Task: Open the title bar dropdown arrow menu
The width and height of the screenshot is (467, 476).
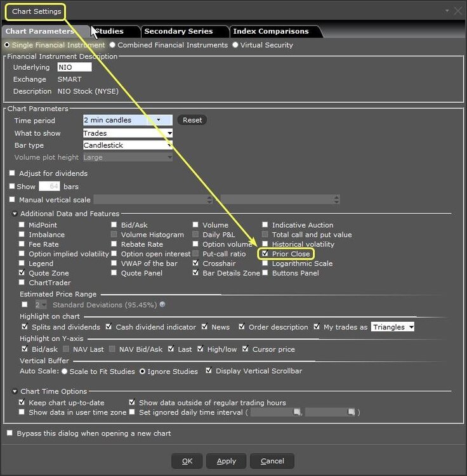Action: (447, 11)
